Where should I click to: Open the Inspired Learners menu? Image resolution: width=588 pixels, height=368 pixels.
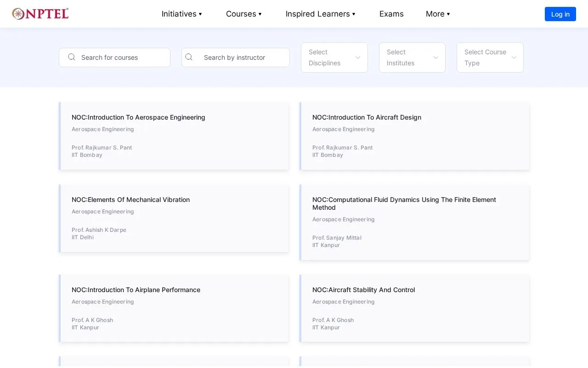[321, 14]
